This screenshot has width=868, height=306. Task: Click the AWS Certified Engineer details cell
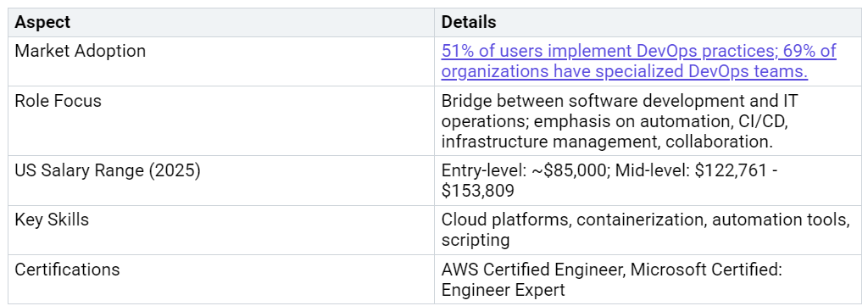point(648,279)
